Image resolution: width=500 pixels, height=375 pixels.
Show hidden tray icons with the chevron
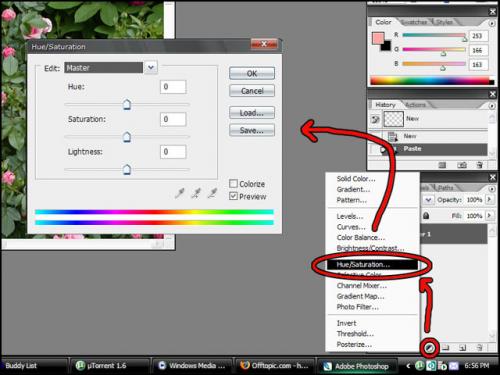pyautogui.click(x=408, y=366)
